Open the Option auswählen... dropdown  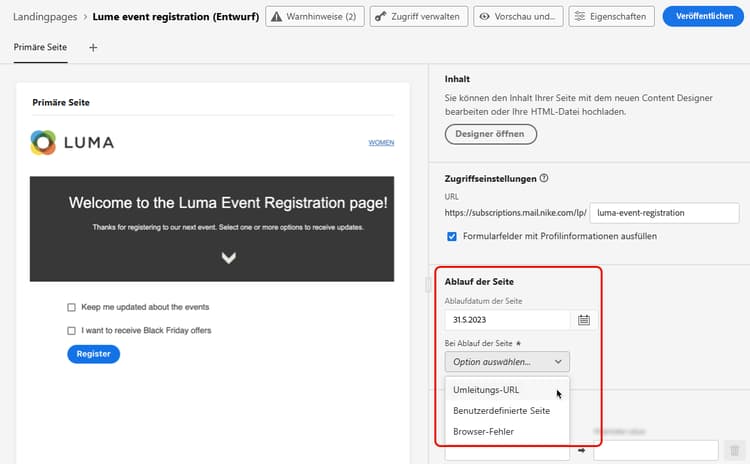coord(507,362)
